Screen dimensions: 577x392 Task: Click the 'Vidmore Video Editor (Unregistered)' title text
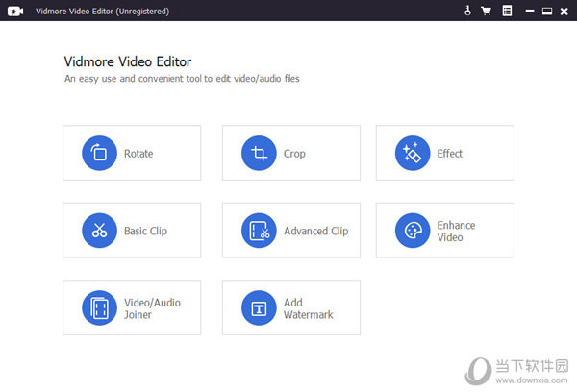pos(102,12)
